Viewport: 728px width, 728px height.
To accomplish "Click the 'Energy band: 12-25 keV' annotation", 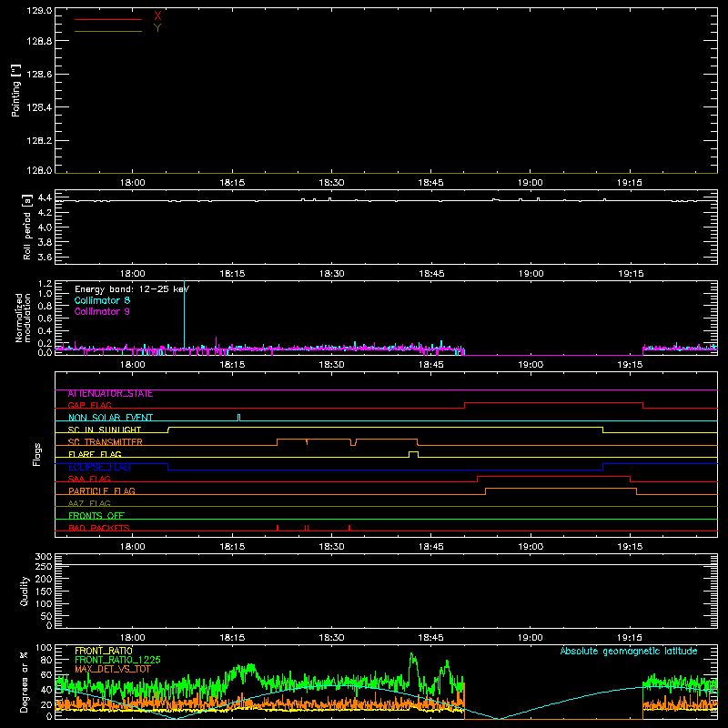I will [132, 289].
